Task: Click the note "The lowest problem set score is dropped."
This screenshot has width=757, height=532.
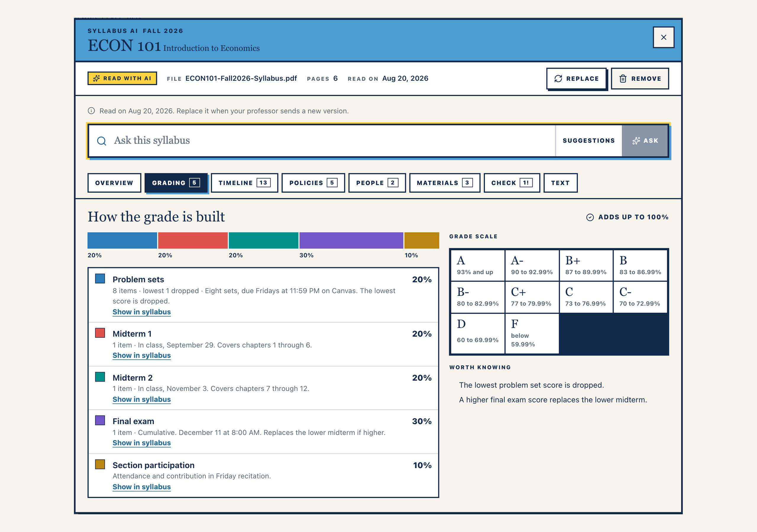Action: coord(531,385)
